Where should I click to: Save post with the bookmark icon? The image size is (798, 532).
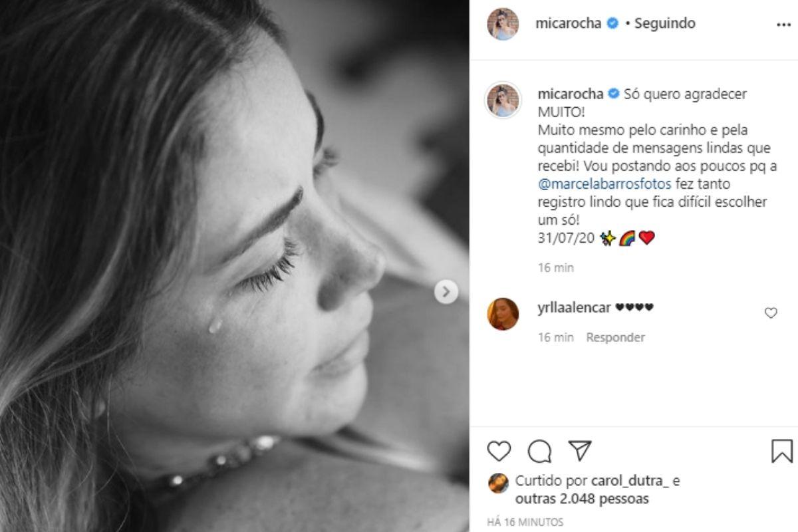coord(781,451)
